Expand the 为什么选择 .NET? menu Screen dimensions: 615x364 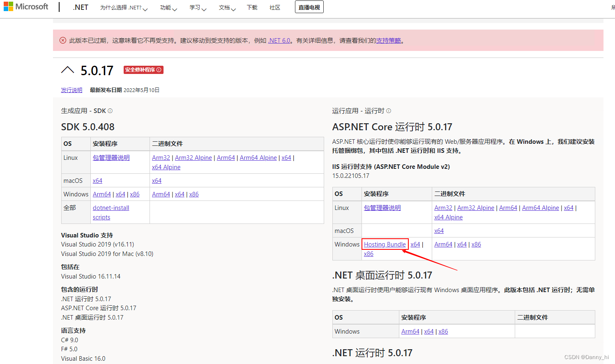tap(124, 7)
